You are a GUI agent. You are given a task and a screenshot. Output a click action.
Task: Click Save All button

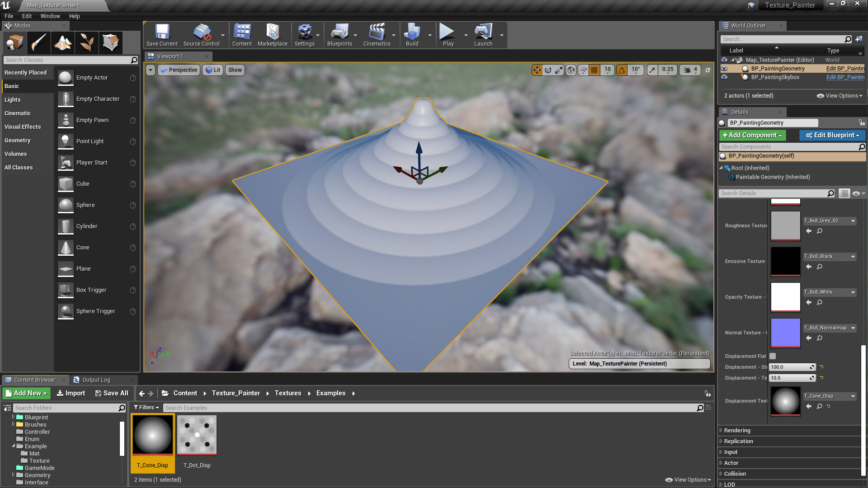[x=112, y=394]
